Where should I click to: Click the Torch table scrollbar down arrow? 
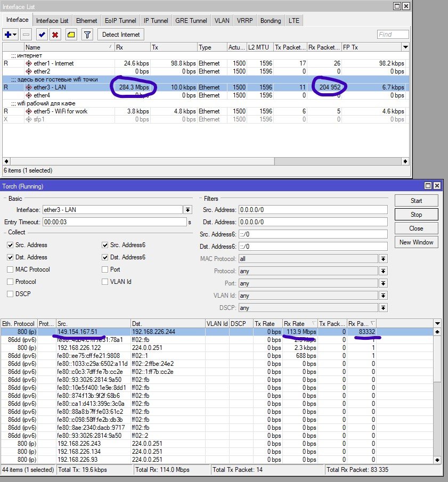(437, 460)
